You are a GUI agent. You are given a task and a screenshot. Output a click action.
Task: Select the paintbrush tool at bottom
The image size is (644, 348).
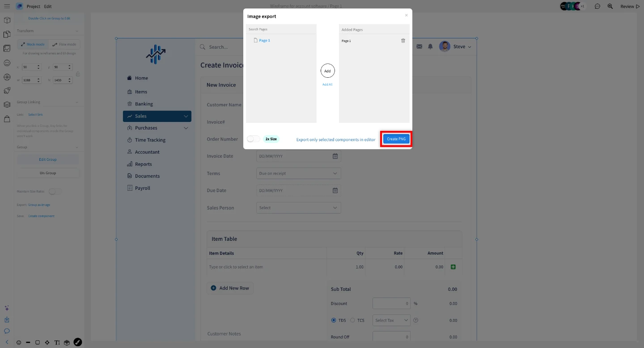[x=77, y=342]
